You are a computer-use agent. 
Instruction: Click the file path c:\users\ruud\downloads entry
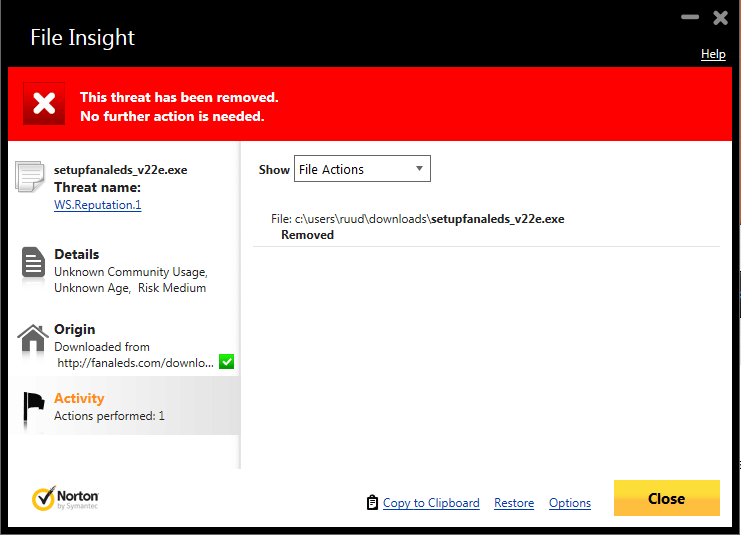[418, 219]
